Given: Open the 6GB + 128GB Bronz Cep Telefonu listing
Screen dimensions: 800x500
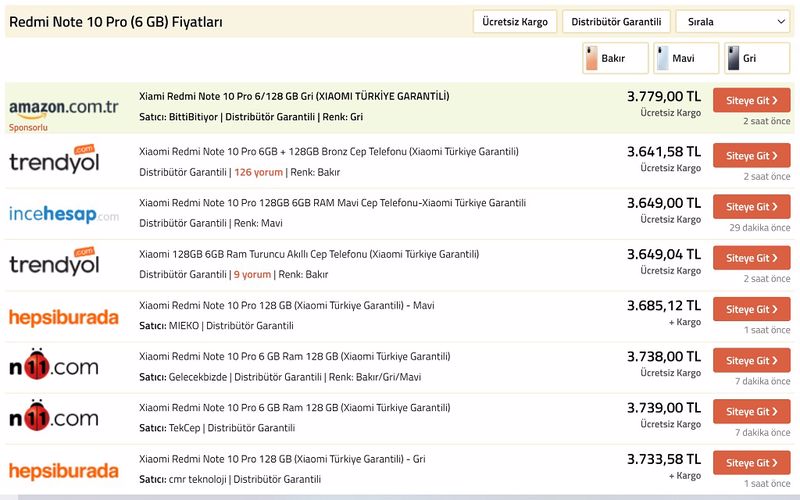Looking at the screenshot, I should 329,152.
